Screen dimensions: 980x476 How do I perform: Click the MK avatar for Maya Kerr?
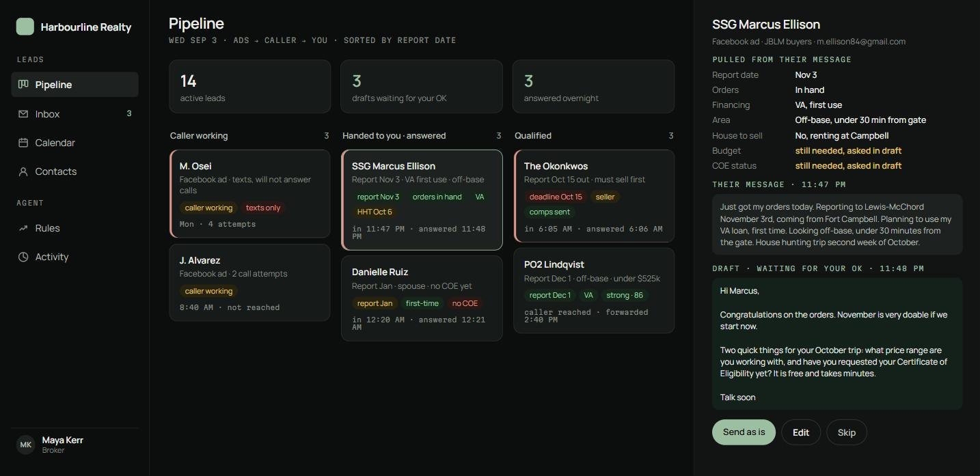pyautogui.click(x=26, y=445)
